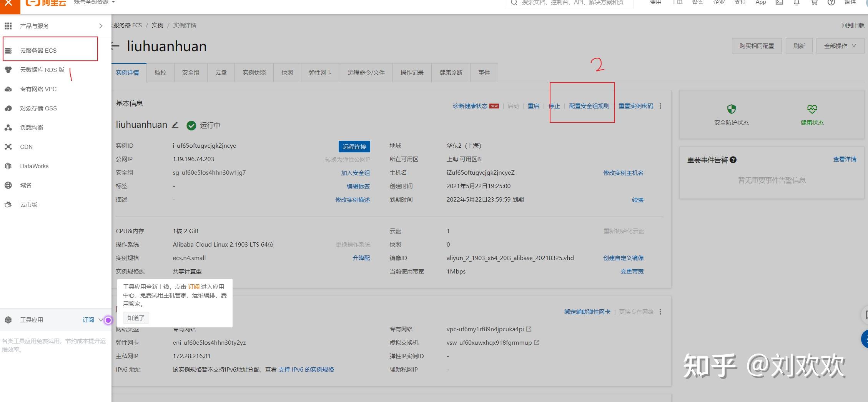
Task: Click the 重置实例密码 link
Action: 636,106
